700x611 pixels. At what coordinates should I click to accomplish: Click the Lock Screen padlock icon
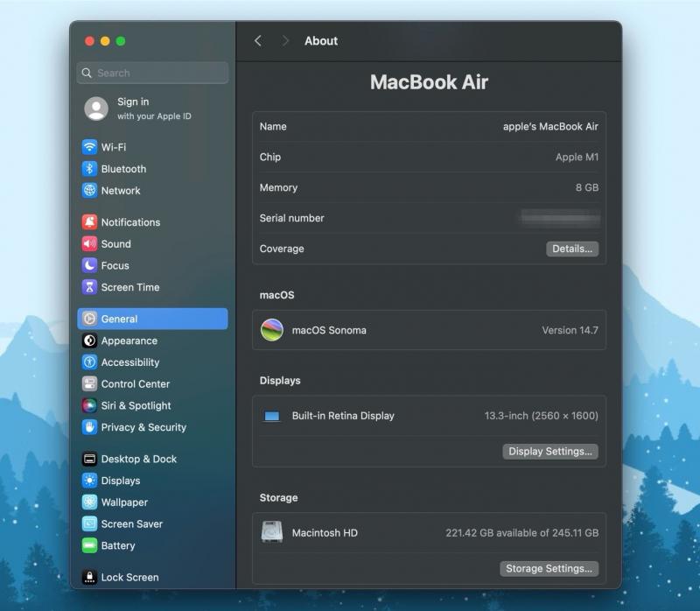[x=90, y=577]
